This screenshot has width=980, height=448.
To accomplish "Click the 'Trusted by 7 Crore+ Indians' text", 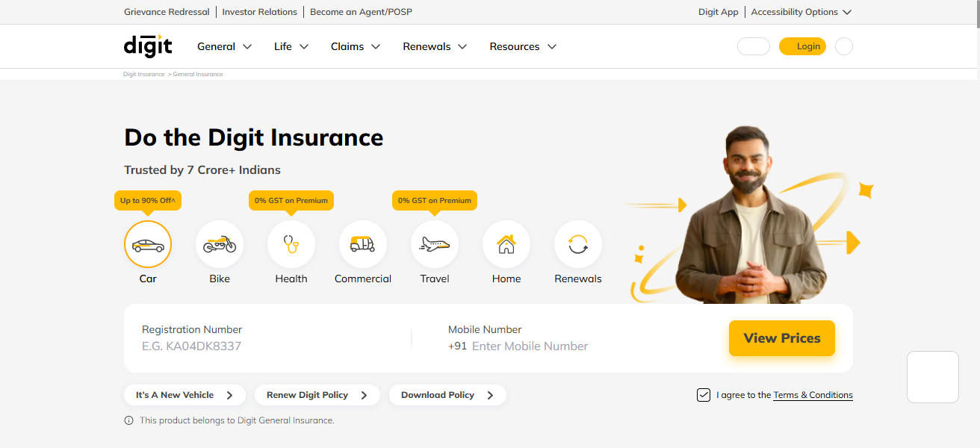I will click(202, 169).
